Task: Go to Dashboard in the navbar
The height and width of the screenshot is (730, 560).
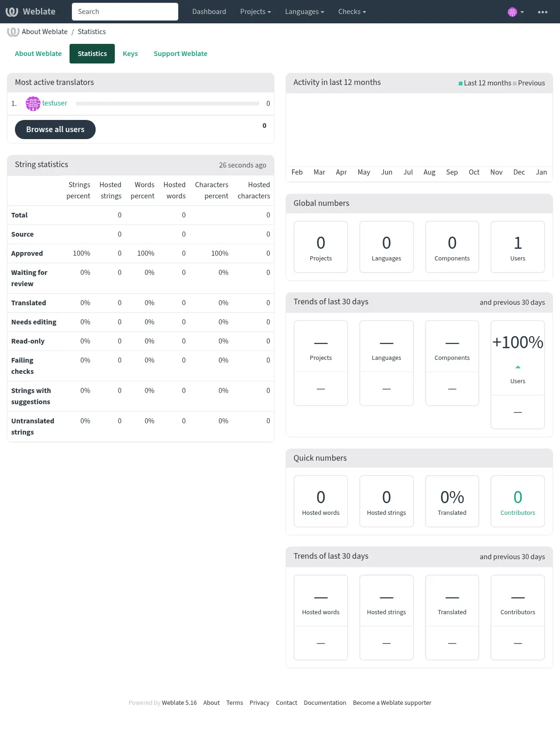Action: [209, 12]
